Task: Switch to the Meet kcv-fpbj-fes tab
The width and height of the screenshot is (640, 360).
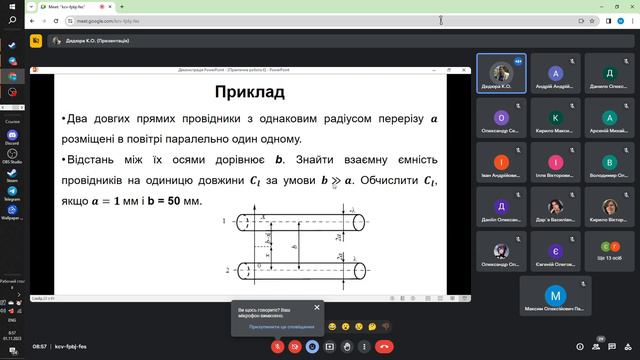Action: (x=77, y=7)
